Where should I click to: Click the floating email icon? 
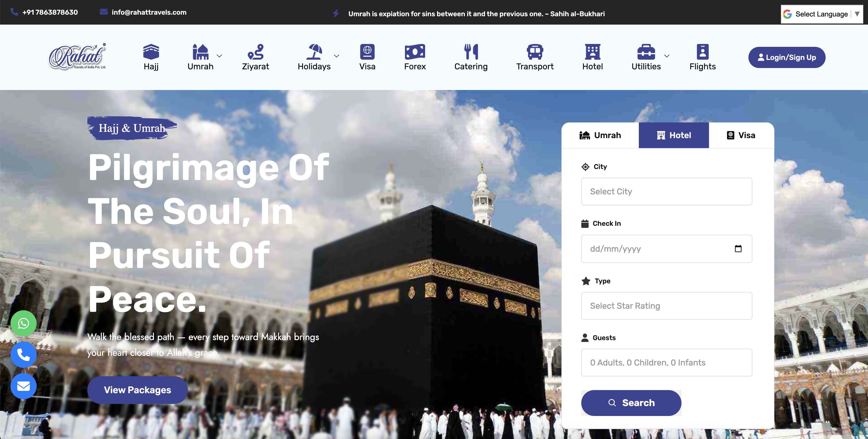[x=23, y=386]
